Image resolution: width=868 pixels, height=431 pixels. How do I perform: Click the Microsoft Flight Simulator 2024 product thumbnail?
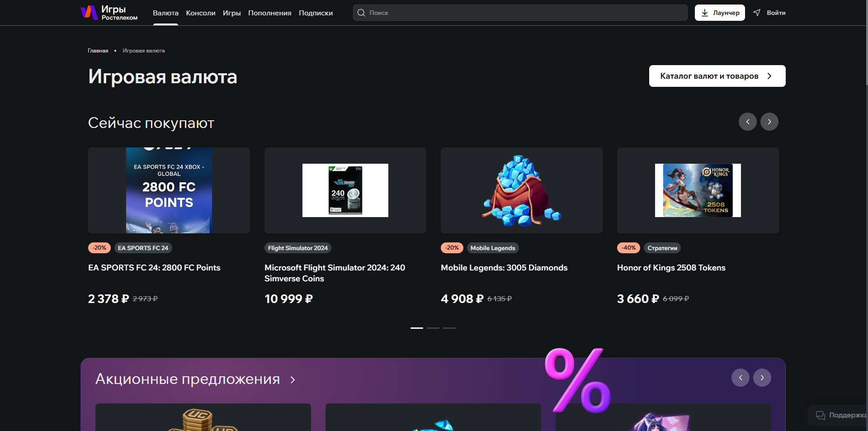click(345, 190)
